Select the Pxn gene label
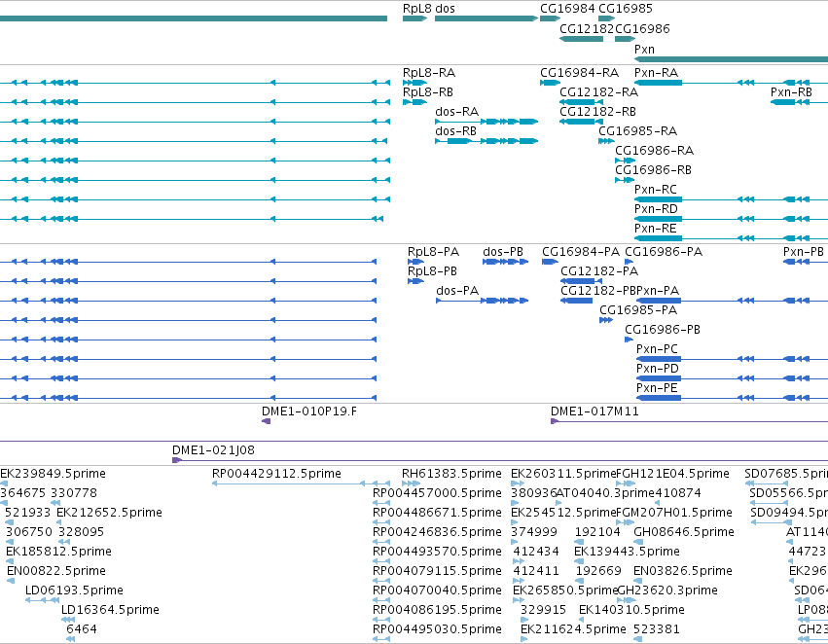 tap(644, 49)
